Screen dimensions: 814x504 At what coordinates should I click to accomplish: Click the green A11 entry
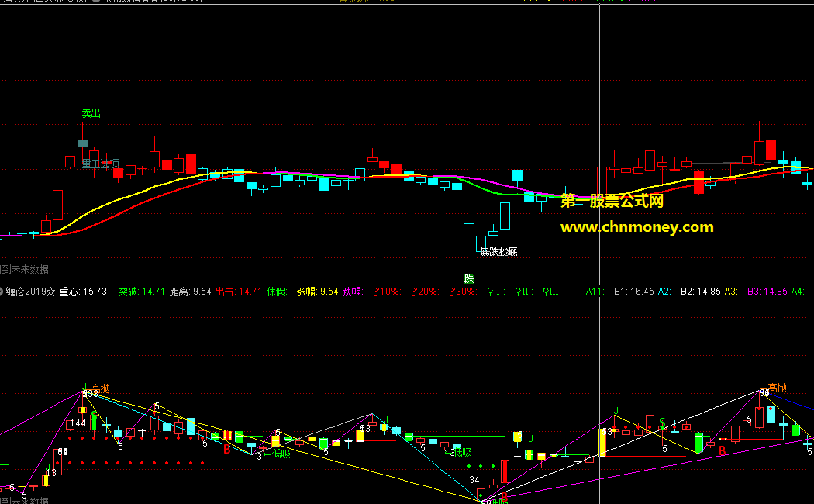(598, 292)
